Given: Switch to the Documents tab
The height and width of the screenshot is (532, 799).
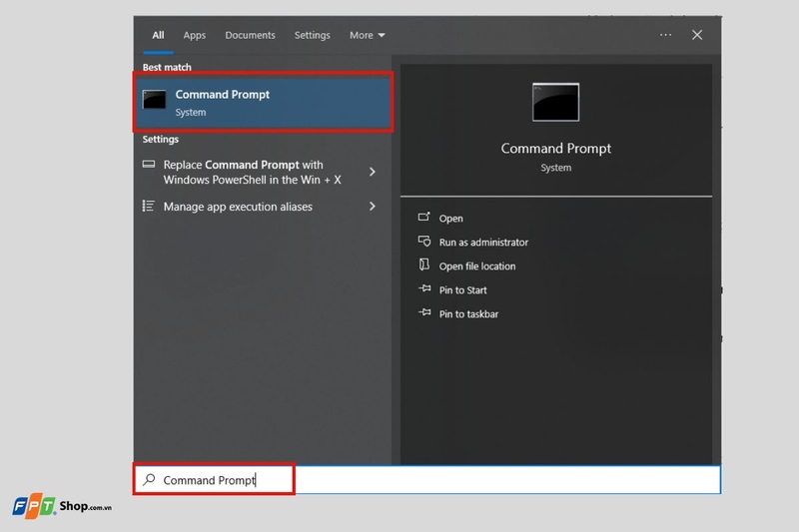Looking at the screenshot, I should [251, 35].
